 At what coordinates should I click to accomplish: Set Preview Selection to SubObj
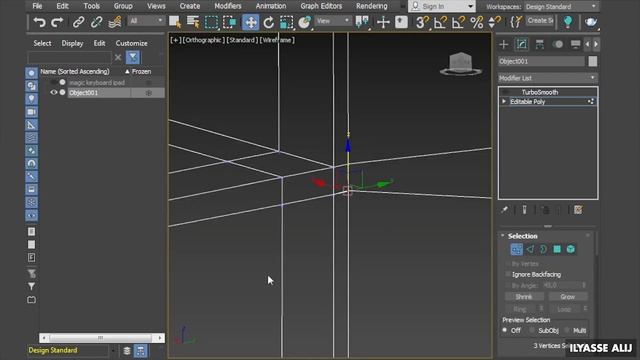coord(532,330)
